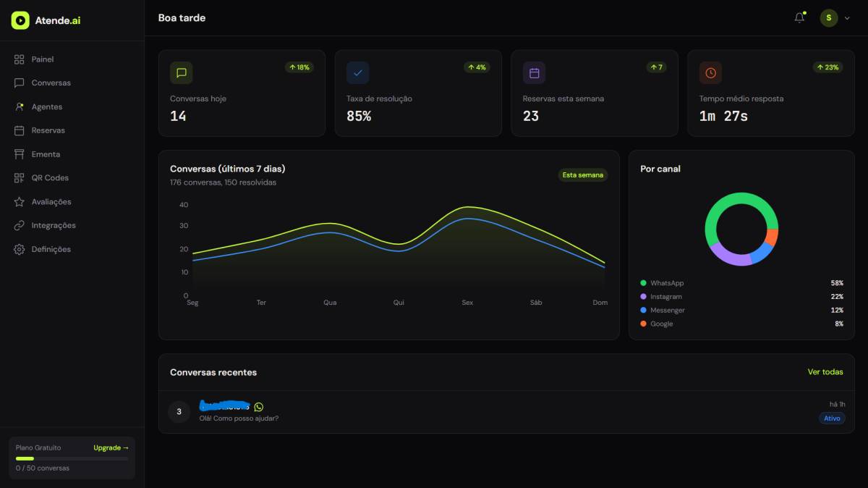Click the Esta semana badge
This screenshot has height=488, width=868.
(583, 175)
